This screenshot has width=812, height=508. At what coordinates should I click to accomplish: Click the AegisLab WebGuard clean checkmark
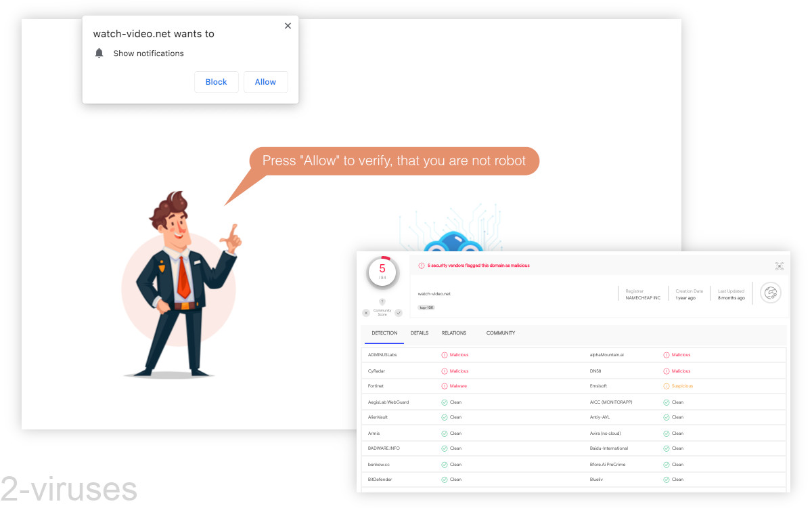(x=445, y=402)
